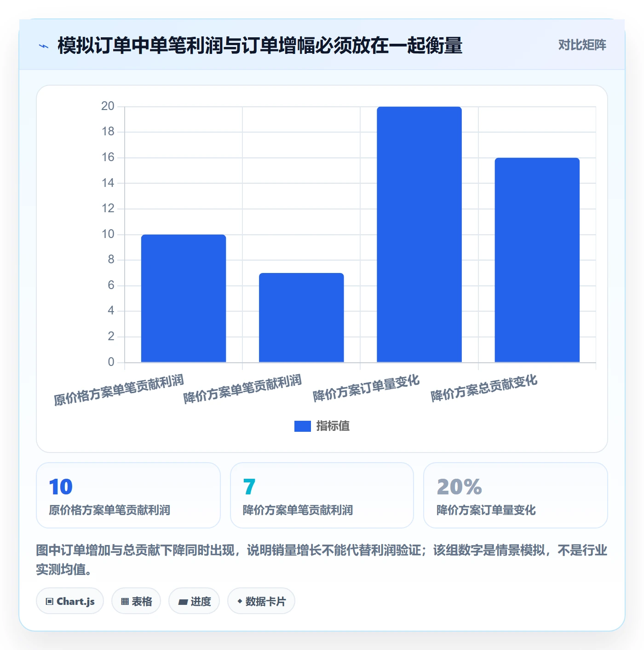Viewport: 644px width, 650px height.
Task: Click the grid icon in the 表格 tag
Action: tap(125, 602)
